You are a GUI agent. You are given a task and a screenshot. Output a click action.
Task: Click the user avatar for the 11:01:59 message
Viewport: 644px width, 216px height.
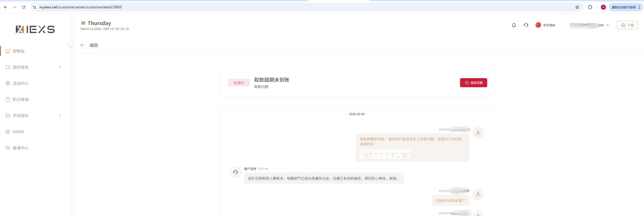point(478,194)
